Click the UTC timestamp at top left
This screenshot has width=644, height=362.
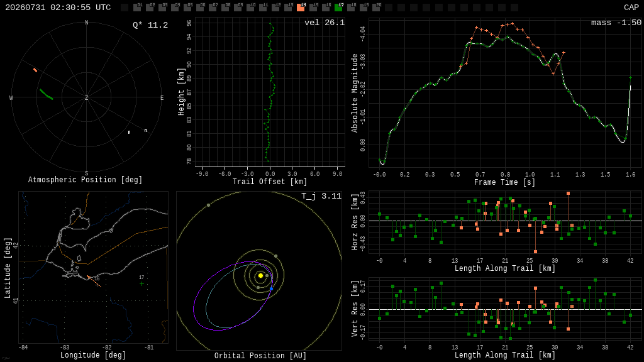(x=58, y=8)
